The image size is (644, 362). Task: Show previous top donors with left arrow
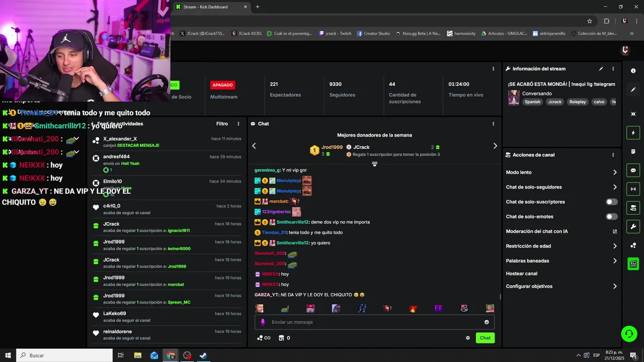[254, 146]
